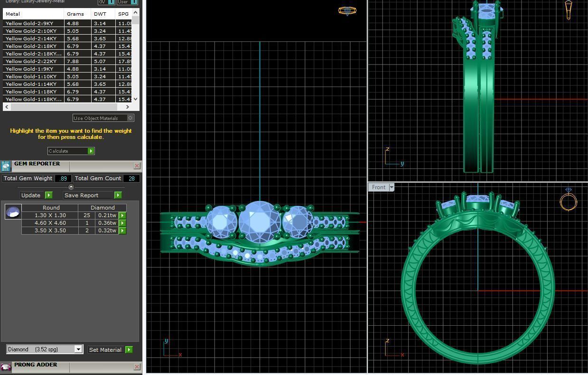The height and width of the screenshot is (375, 588).
Task: Click the side-view ring icon in upper right viewport
Action: click(x=569, y=10)
